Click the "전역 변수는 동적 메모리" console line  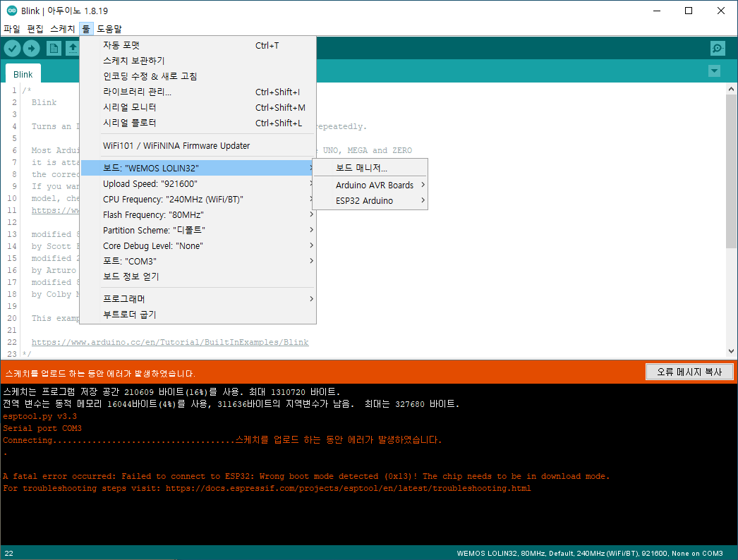click(231, 404)
